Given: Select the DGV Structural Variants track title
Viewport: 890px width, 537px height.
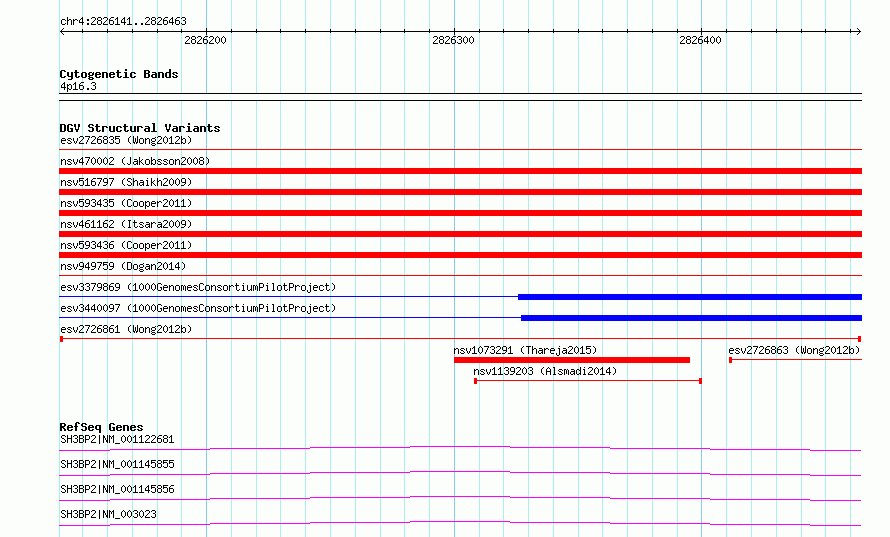Looking at the screenshot, I should tap(140, 128).
